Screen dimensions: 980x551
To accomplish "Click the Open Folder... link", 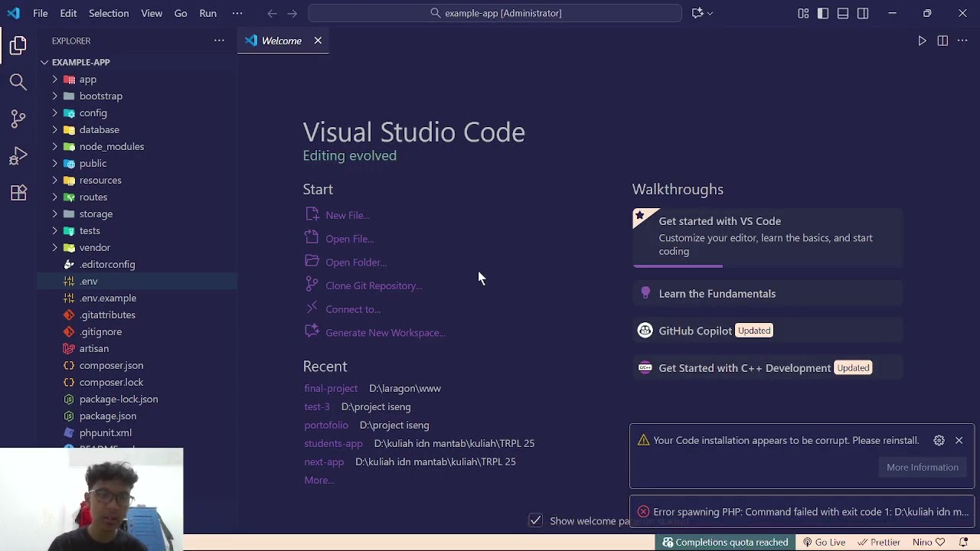I will click(x=356, y=262).
